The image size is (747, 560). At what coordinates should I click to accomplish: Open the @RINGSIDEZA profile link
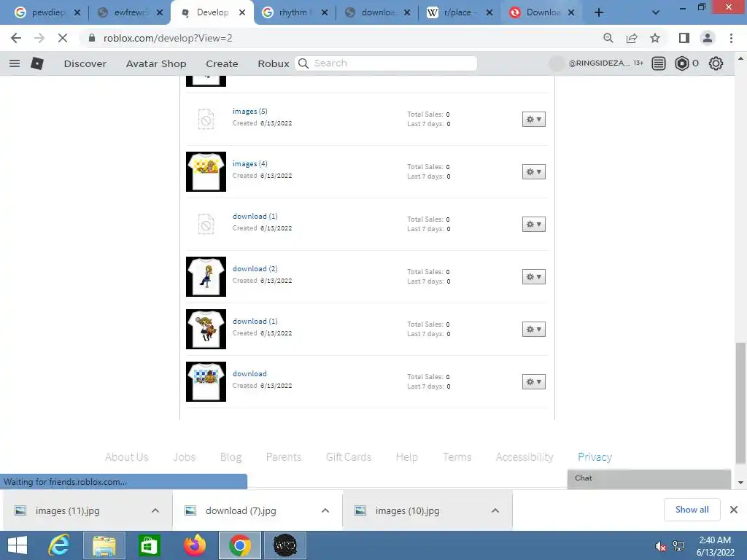tap(599, 63)
